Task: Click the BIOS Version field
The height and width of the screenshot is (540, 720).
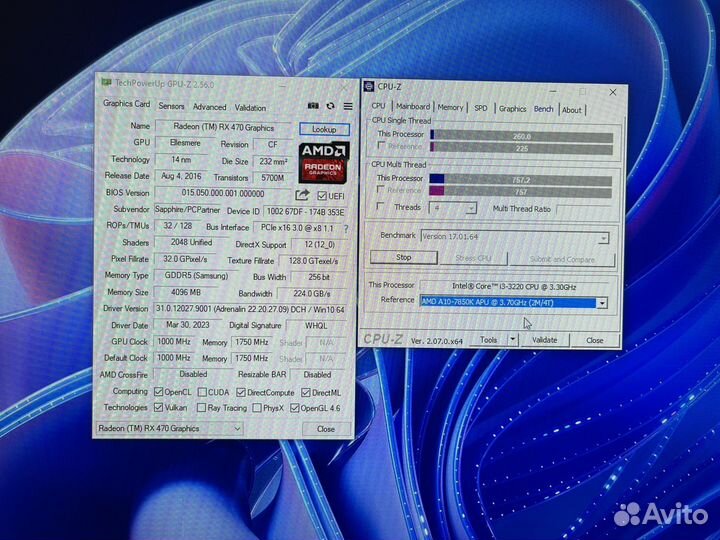Action: tap(223, 193)
